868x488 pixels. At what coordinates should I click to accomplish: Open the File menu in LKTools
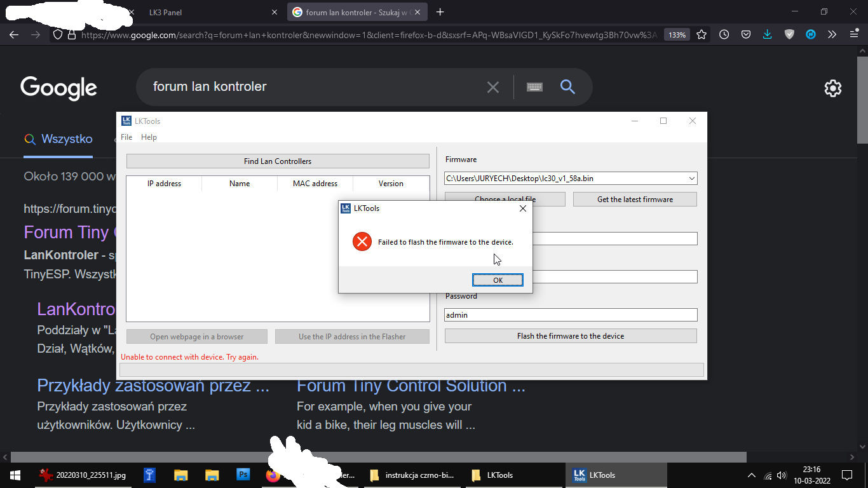(x=126, y=137)
